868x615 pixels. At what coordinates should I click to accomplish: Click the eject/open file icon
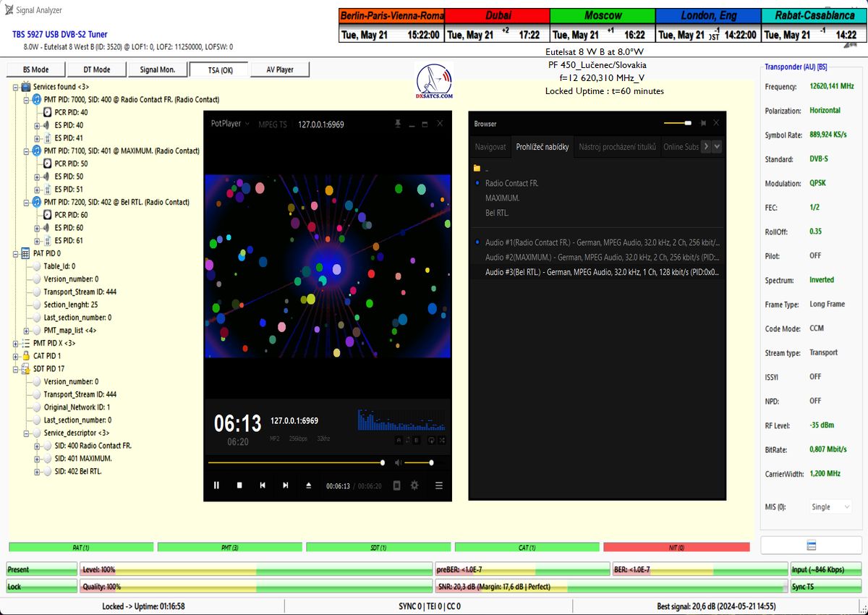tap(309, 485)
